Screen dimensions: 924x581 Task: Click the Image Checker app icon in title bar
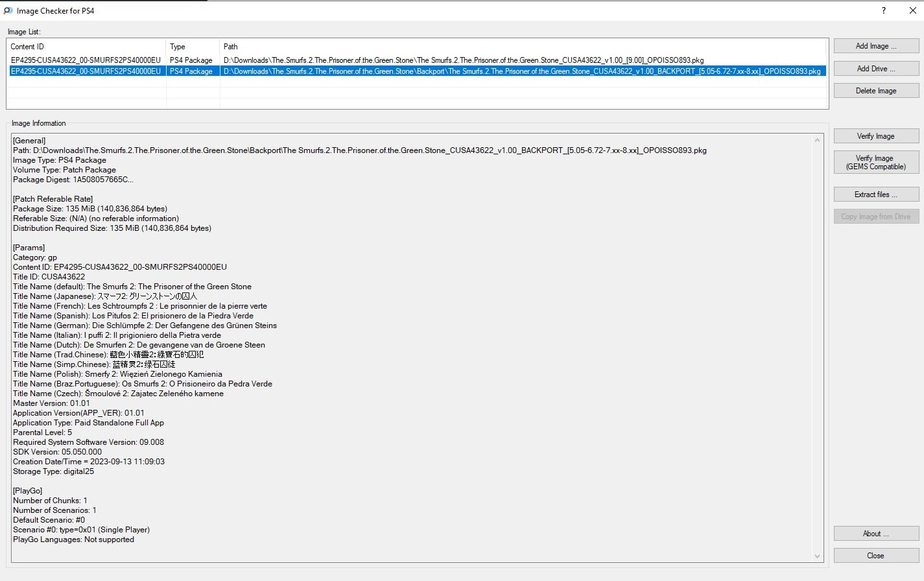[x=8, y=10]
